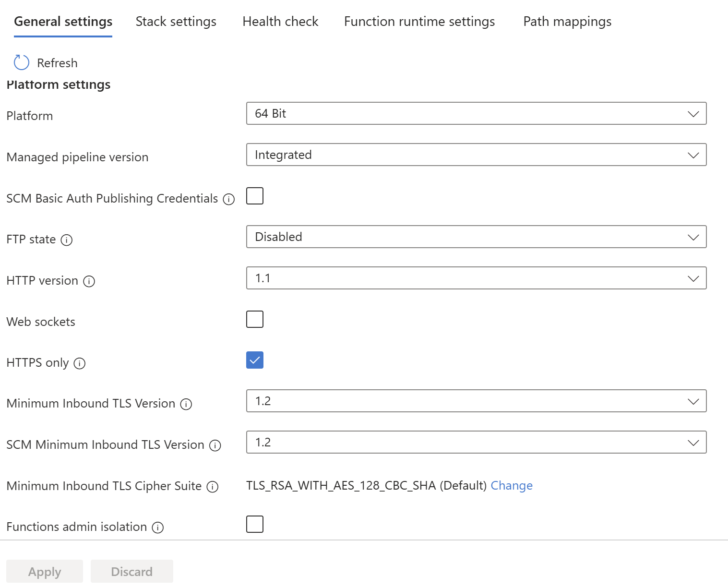
Task: Enable the Web sockets checkbox
Action: point(255,319)
